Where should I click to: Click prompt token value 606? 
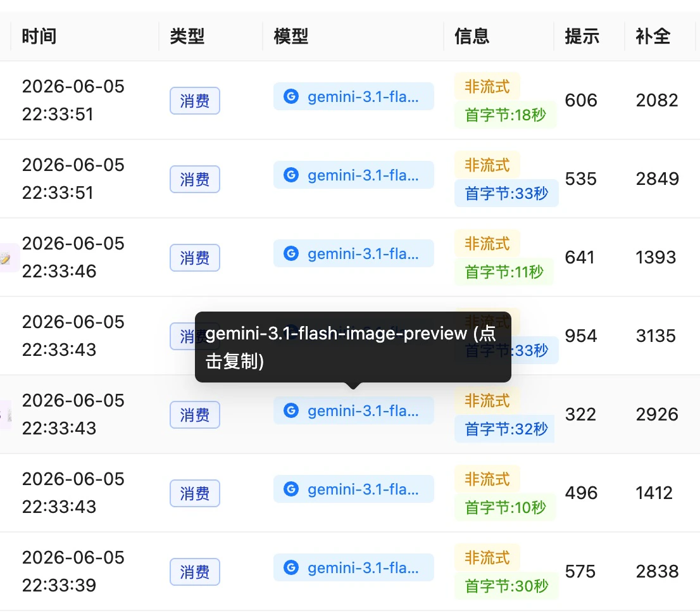click(581, 101)
